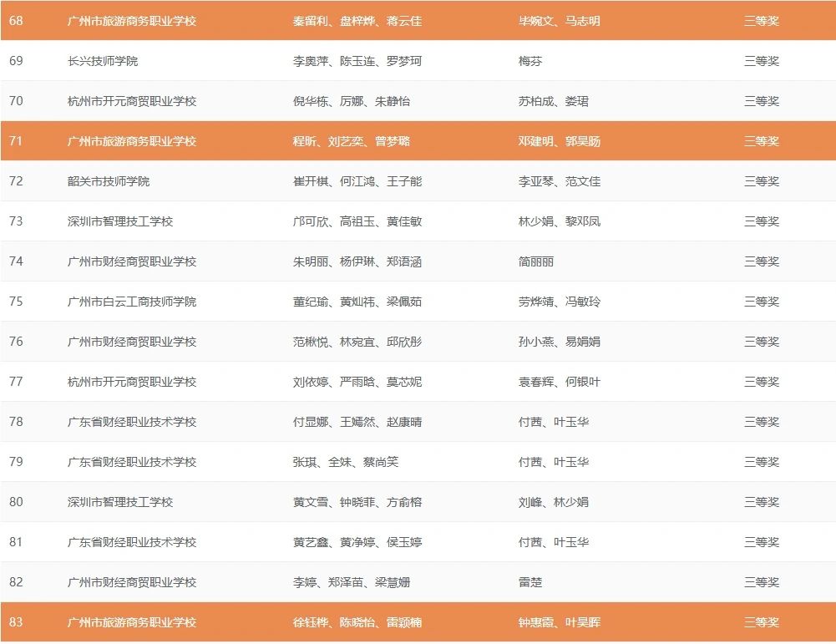Viewport: 836px width, 644px height.
Task: Click 三等奖 in row 79
Action: pyautogui.click(x=762, y=462)
